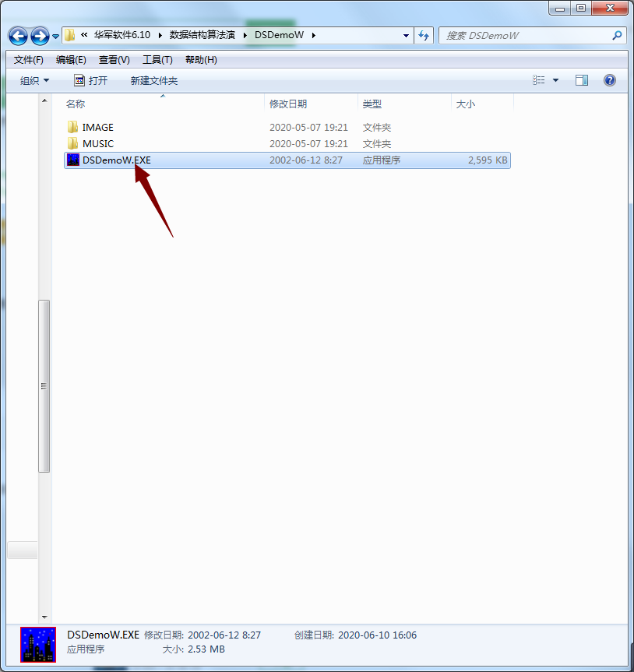Maximize the Explorer window
The image size is (634, 672).
[x=581, y=8]
